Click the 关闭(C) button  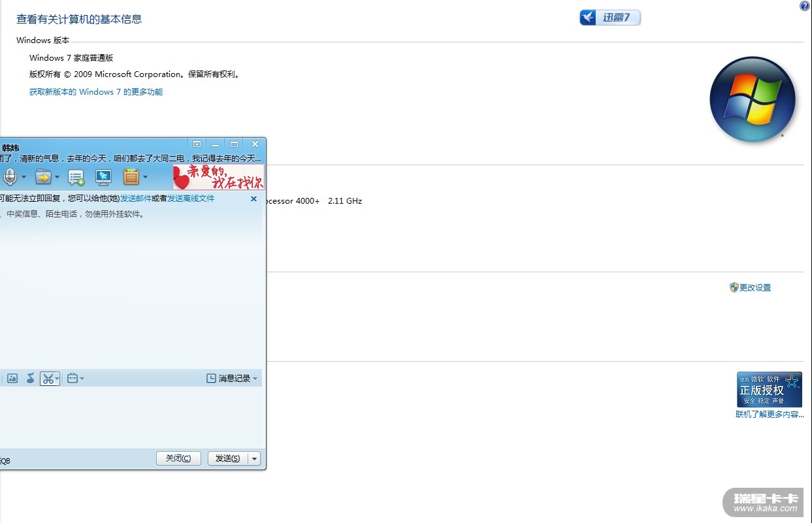178,458
